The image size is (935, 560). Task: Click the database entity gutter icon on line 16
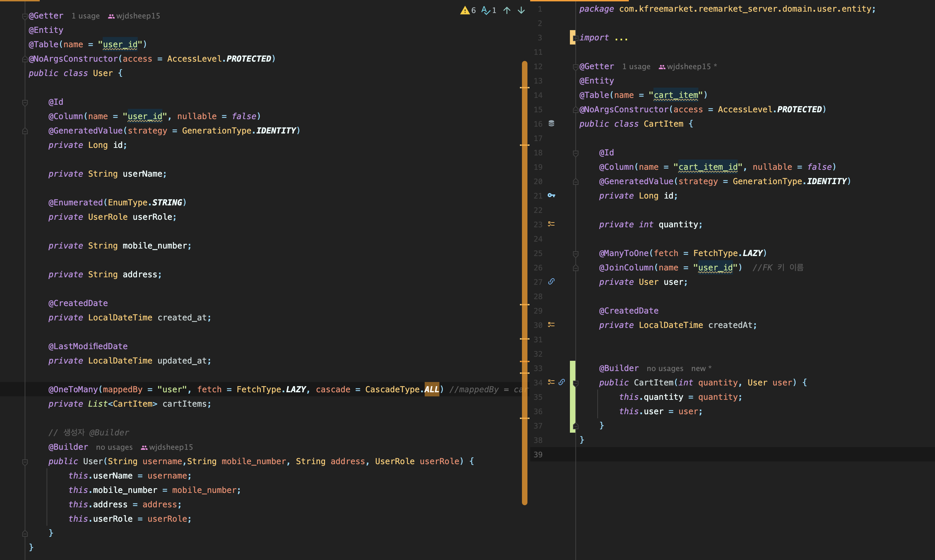tap(551, 123)
